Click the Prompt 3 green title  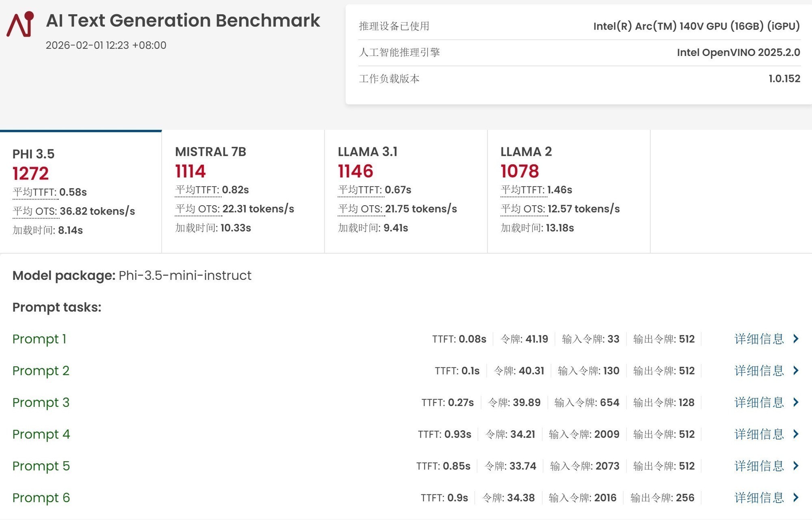(41, 402)
